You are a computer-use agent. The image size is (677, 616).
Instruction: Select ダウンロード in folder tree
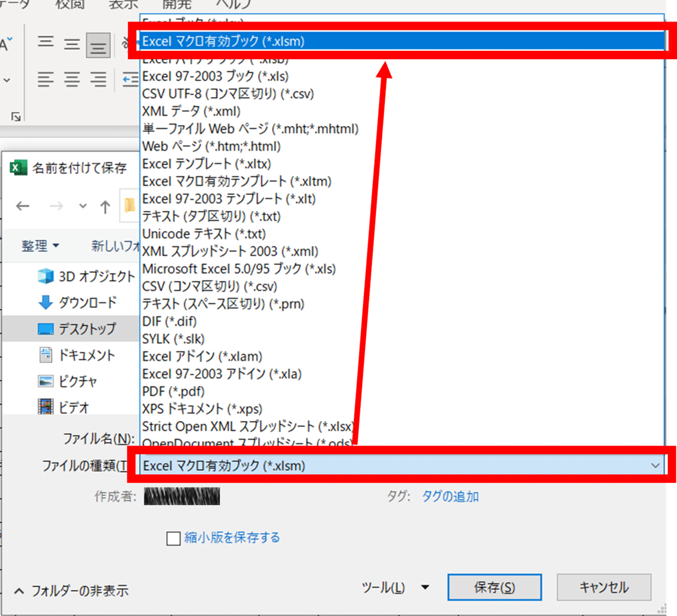coord(77,302)
